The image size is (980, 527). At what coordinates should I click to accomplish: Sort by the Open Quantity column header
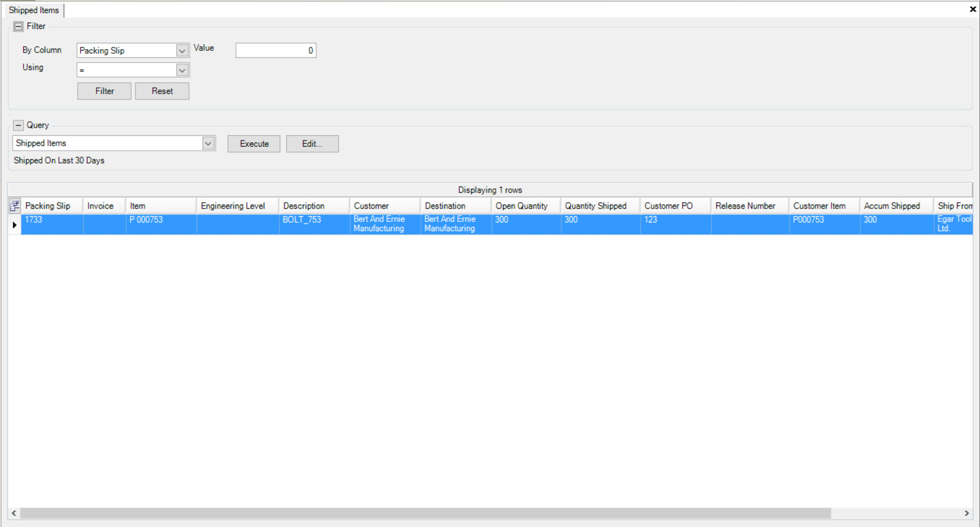526,206
